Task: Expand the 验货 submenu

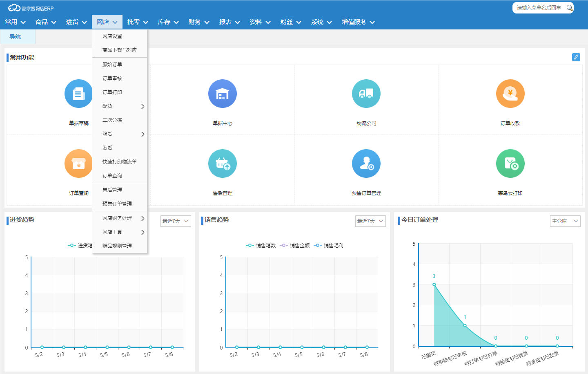Action: (x=120, y=134)
